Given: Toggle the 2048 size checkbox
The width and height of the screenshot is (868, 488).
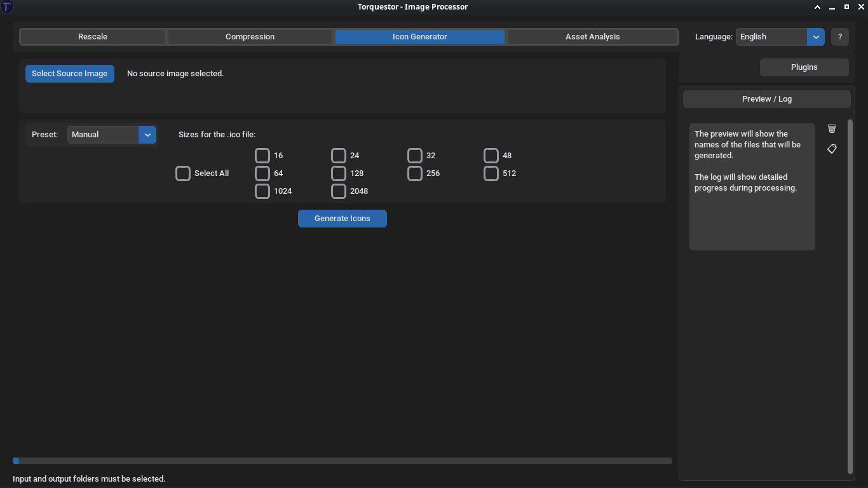Looking at the screenshot, I should click(338, 191).
